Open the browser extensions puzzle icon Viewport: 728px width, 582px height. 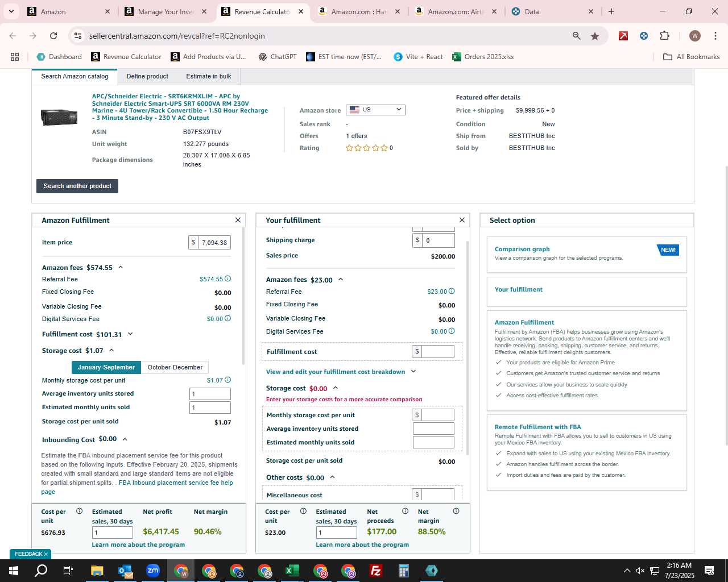664,36
